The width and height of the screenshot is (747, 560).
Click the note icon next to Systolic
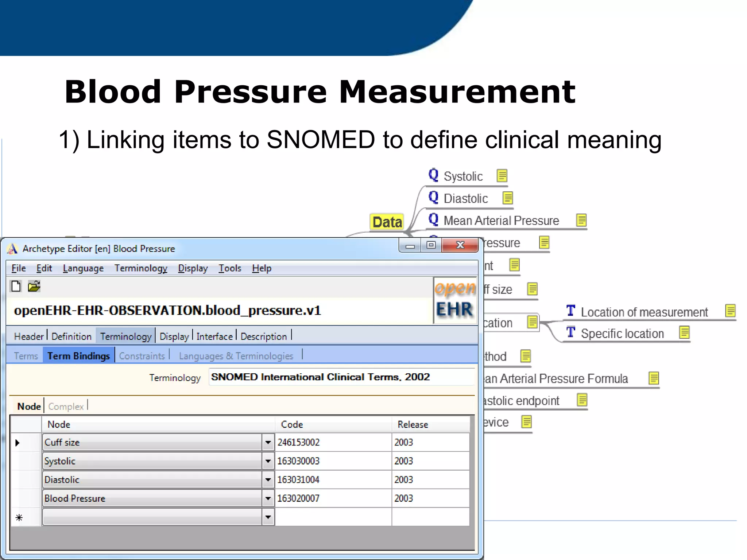(x=502, y=175)
